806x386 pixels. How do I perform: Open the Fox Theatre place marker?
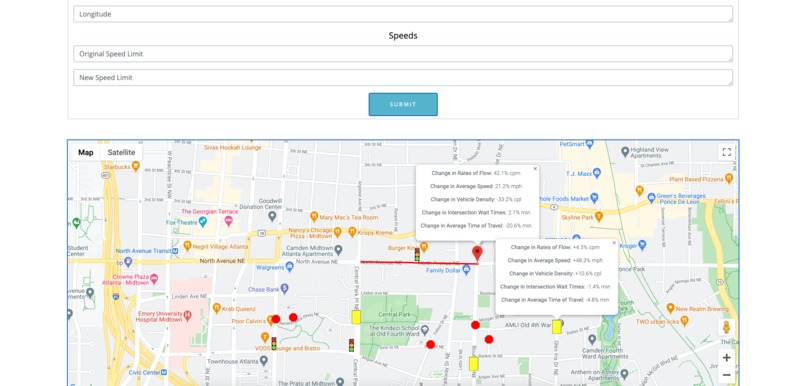pos(203,222)
